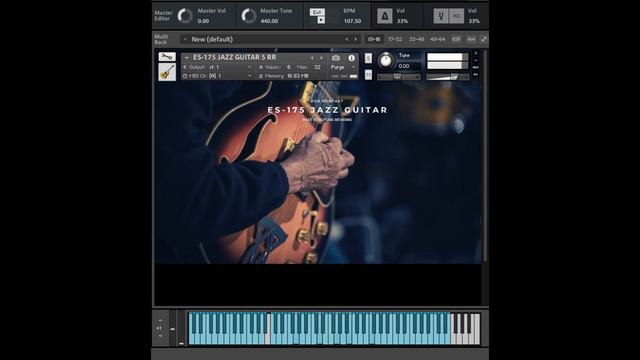The height and width of the screenshot is (360, 640).
Task: Load the previous instrument with the left arrow
Action: pyautogui.click(x=312, y=58)
